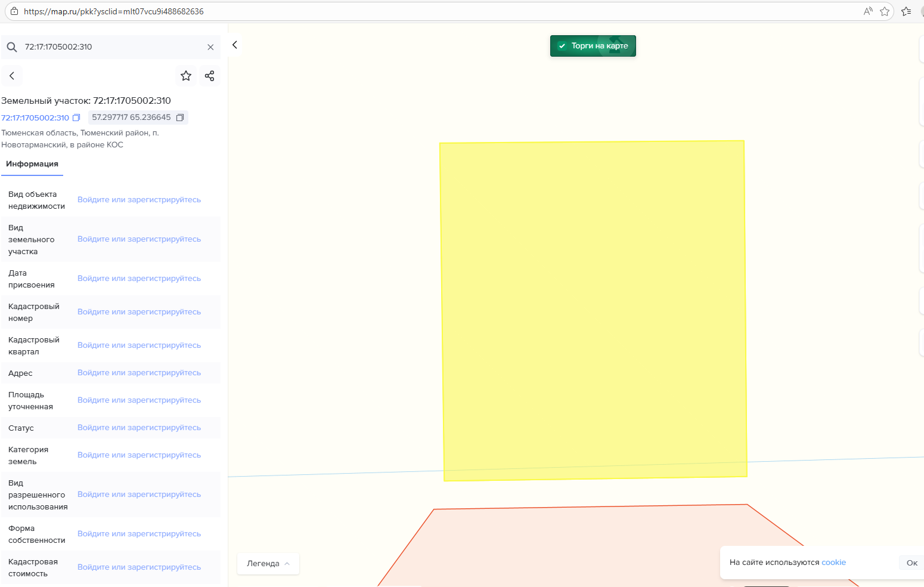Click login link next to Статус
The height and width of the screenshot is (587, 924).
[139, 428]
